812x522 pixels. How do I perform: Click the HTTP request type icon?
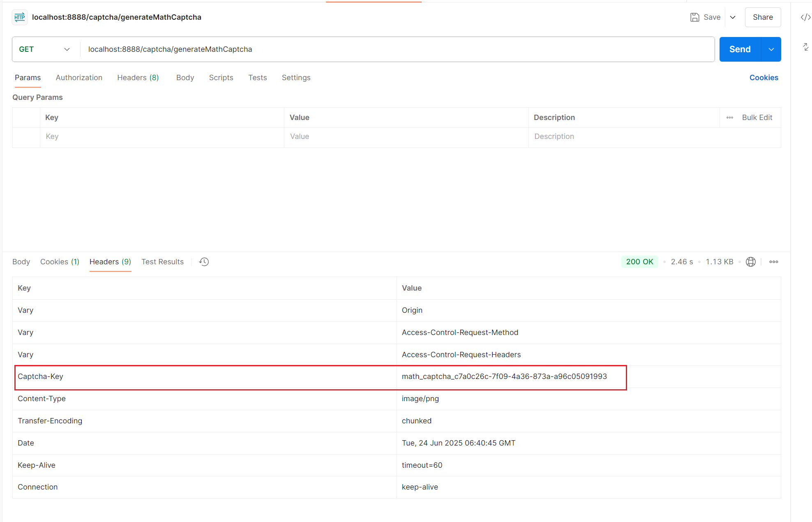[x=19, y=17]
